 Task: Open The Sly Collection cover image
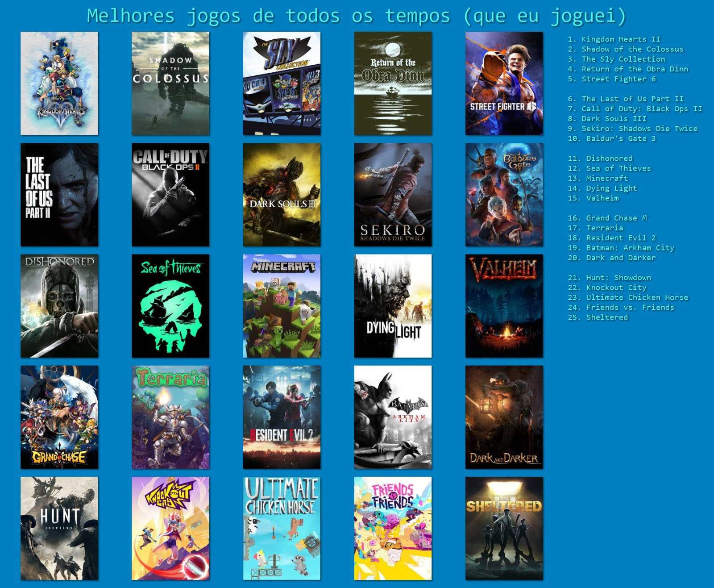pos(282,83)
